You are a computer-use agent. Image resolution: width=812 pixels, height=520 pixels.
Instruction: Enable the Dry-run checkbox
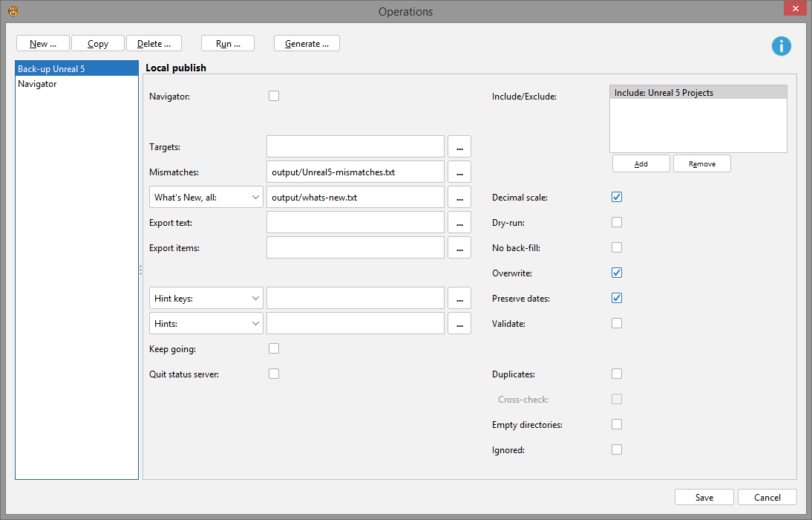point(617,222)
